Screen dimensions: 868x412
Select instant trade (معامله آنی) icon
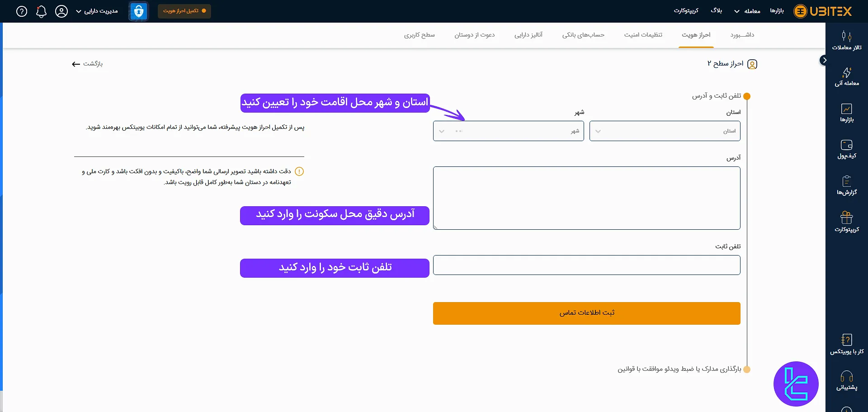pos(847,76)
